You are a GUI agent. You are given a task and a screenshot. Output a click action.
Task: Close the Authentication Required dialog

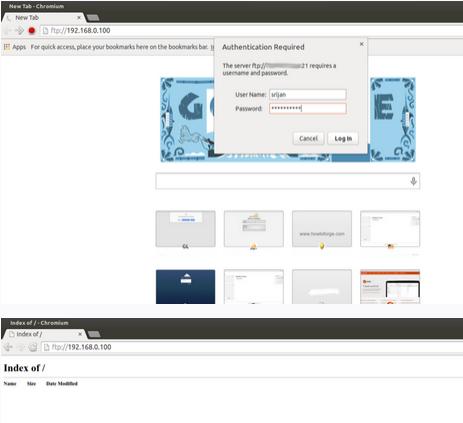click(362, 44)
